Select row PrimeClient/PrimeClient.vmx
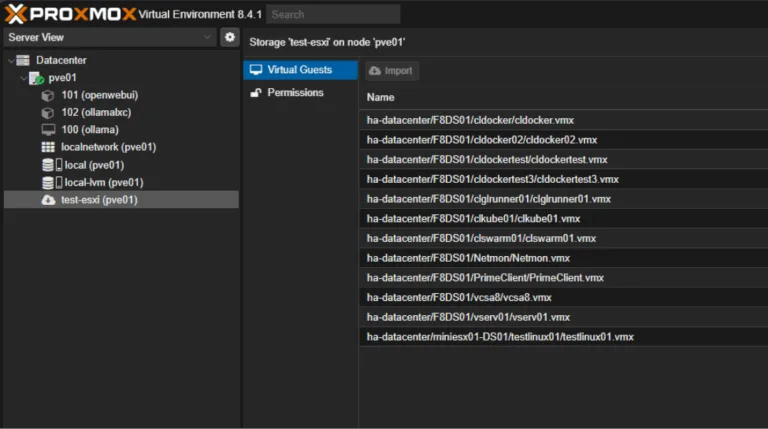 (564, 278)
